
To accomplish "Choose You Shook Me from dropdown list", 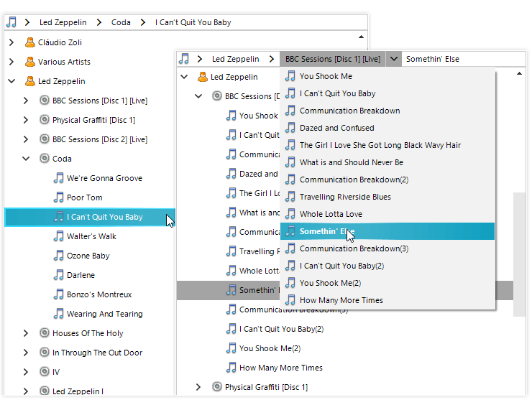I will (x=387, y=76).
